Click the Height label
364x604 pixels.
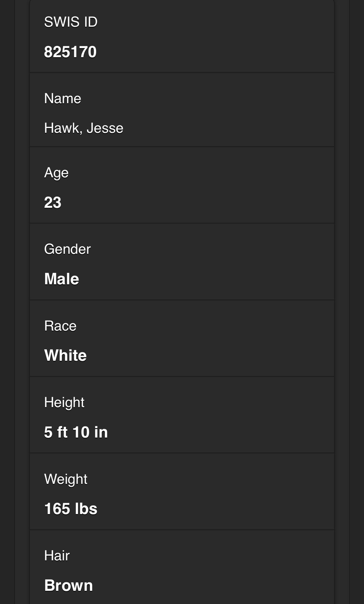(64, 402)
